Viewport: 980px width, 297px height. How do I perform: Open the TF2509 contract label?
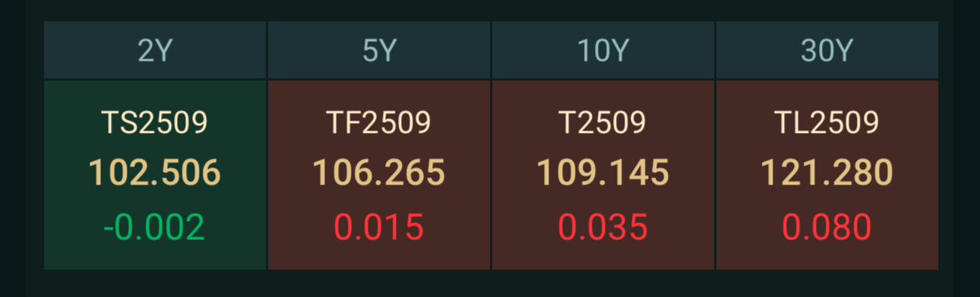pos(378,123)
